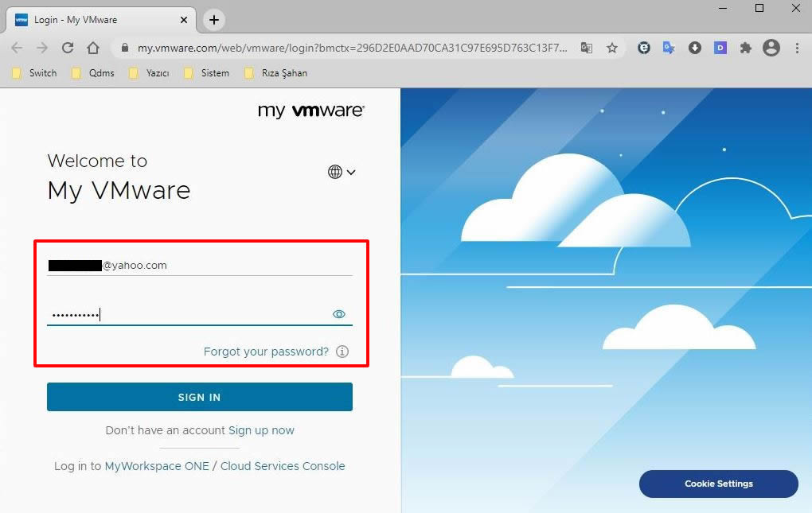Click the my vmware logo
The image size is (812, 513).
click(x=311, y=111)
